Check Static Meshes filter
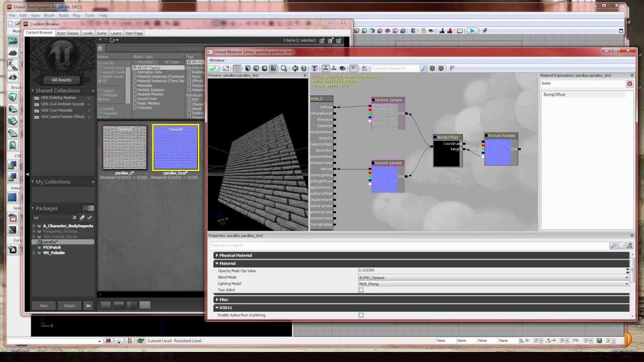 click(x=135, y=103)
